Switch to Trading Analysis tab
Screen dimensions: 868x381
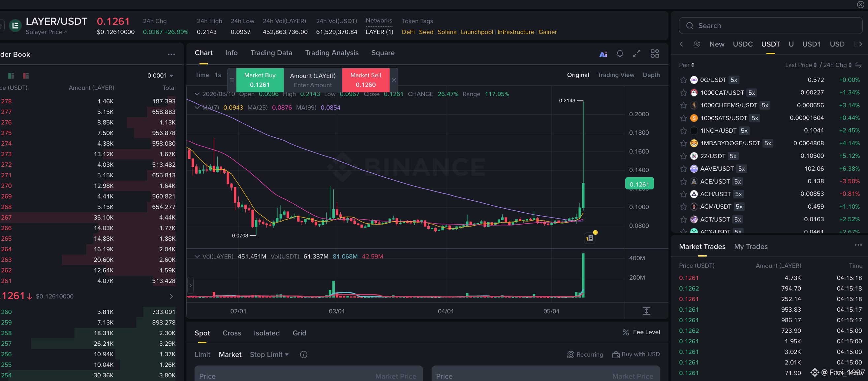331,53
